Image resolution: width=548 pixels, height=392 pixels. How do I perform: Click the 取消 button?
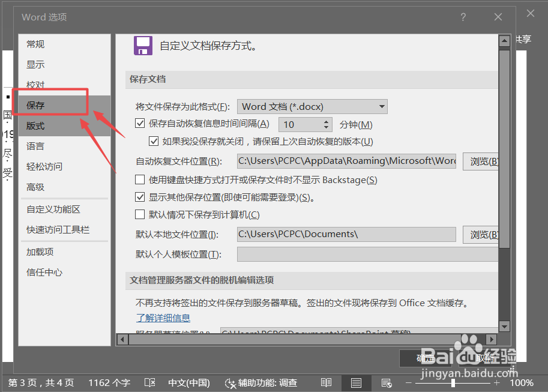click(485, 358)
